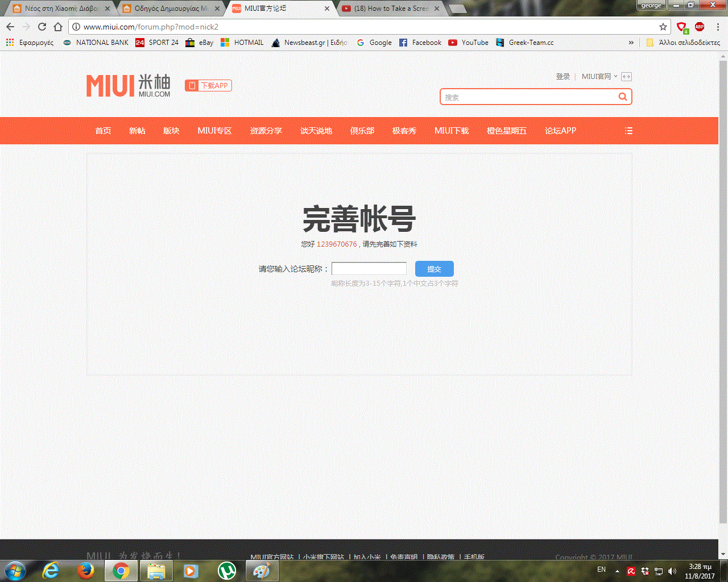View site information icon in the address bar
Viewport: 728px width, 582px height.
(76, 27)
